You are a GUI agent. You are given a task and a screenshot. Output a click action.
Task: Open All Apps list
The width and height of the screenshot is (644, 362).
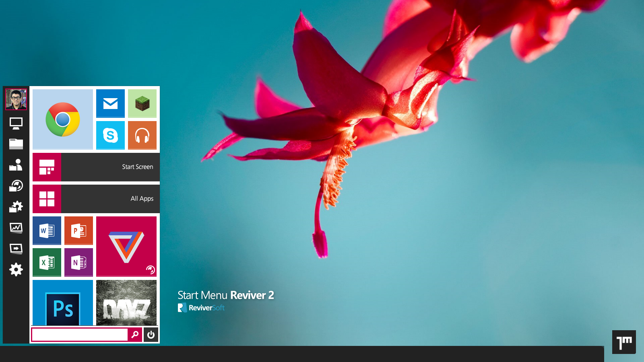coord(96,199)
